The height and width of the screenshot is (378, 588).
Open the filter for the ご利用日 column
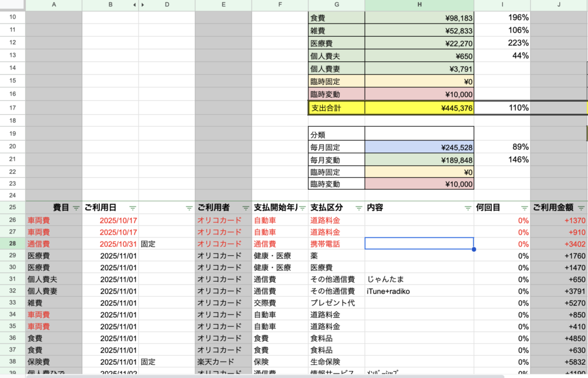(133, 208)
